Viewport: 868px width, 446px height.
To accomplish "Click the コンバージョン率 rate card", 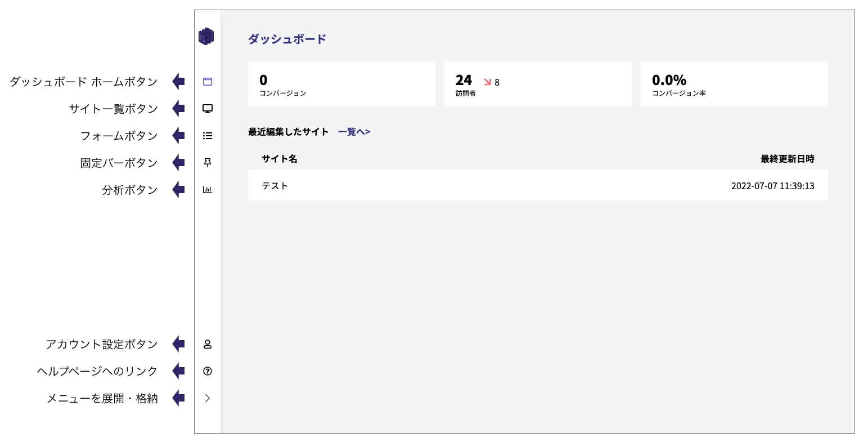I will [734, 83].
